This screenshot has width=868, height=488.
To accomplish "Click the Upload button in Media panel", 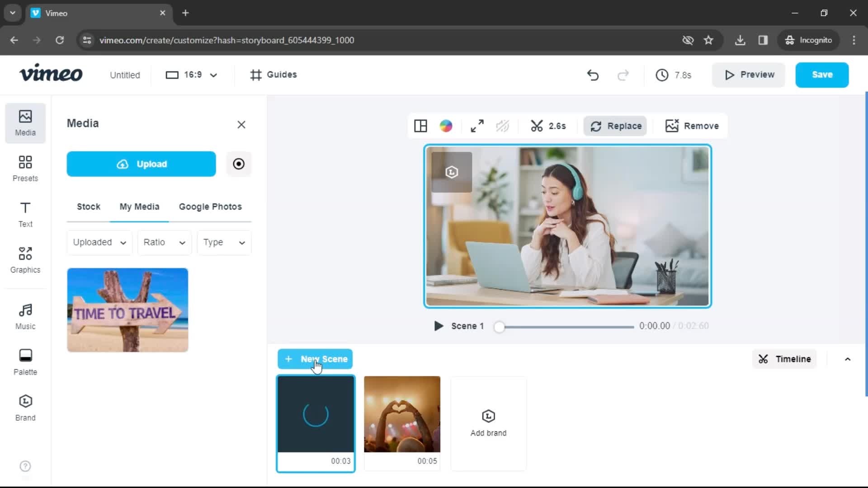I will click(142, 164).
